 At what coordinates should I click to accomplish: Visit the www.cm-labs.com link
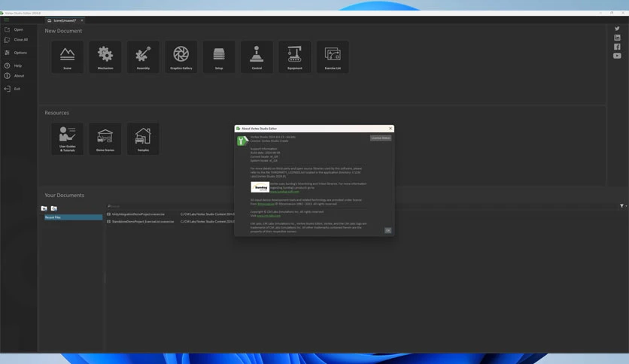click(x=269, y=216)
